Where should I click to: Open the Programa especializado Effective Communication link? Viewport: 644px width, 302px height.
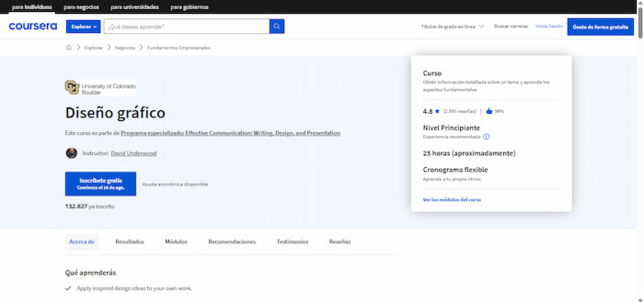click(230, 133)
